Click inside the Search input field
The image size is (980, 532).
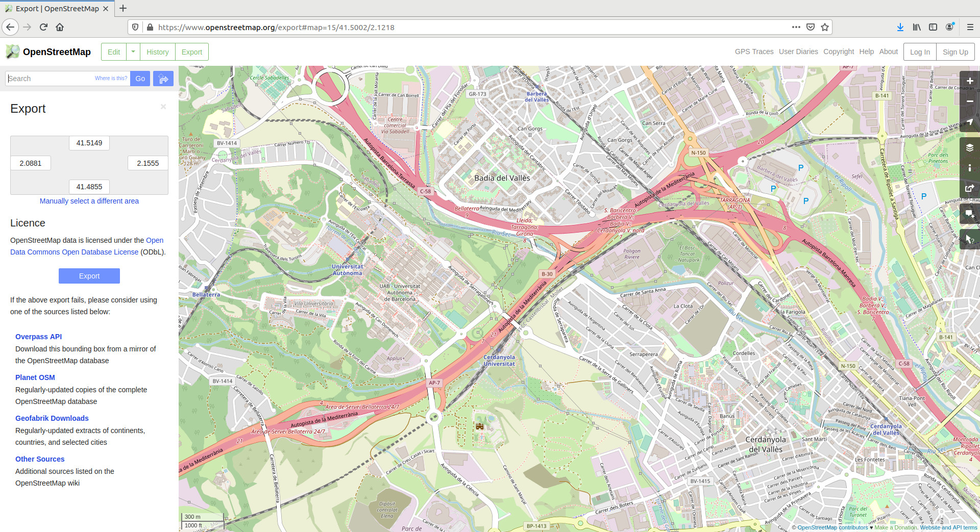48,78
